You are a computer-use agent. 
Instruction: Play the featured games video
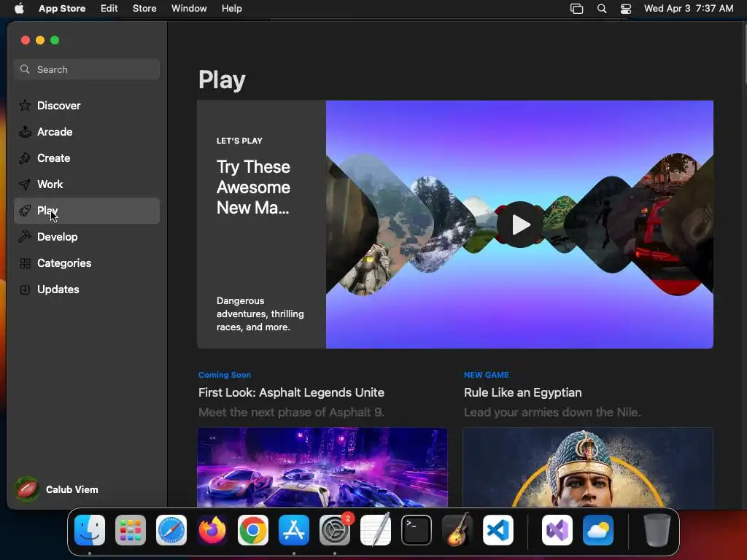pyautogui.click(x=519, y=225)
